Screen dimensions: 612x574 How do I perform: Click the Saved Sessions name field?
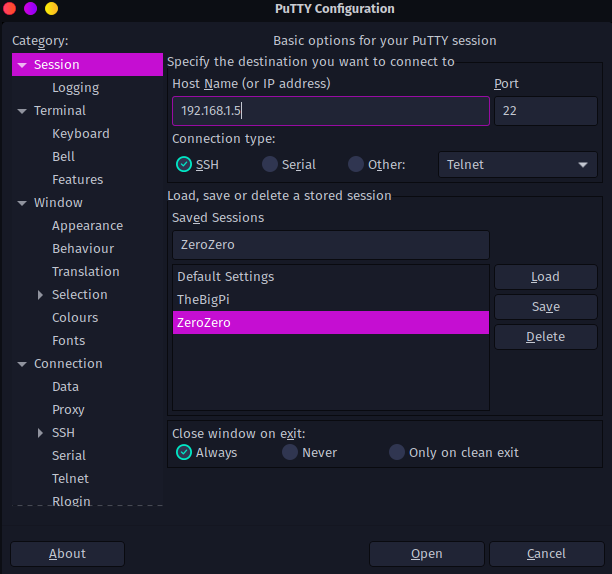331,245
